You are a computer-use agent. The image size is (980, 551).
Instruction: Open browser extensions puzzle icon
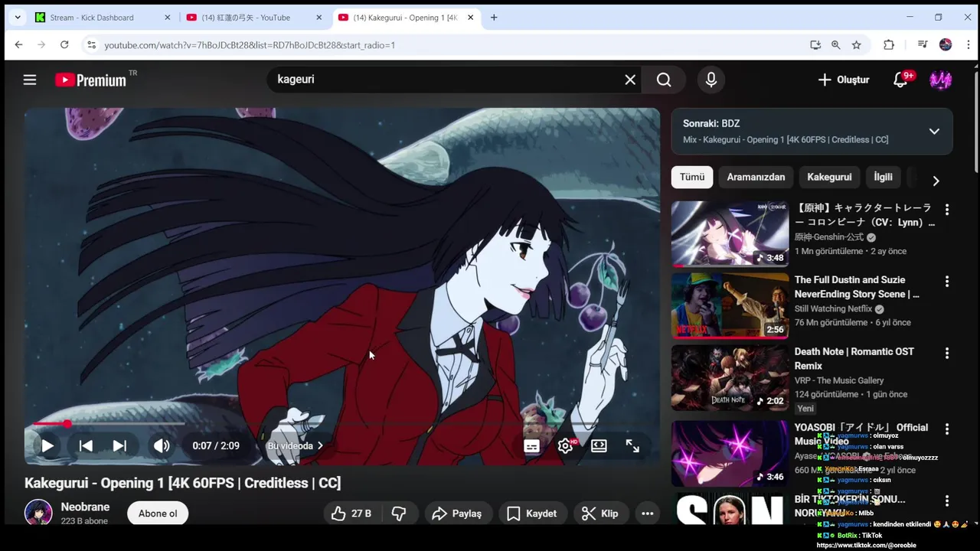click(x=889, y=45)
